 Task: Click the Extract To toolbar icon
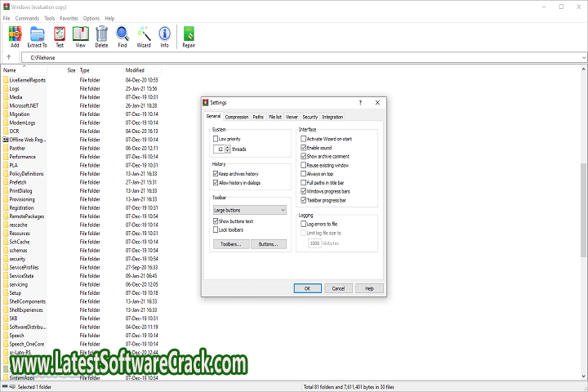pos(38,35)
